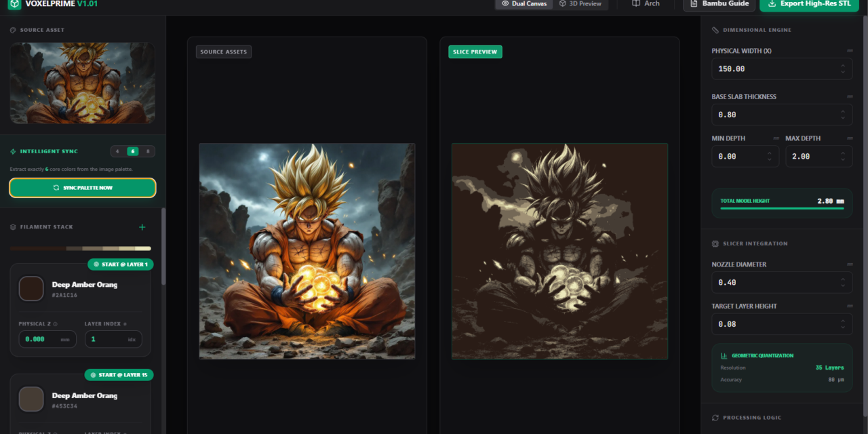Click the small icon beside Max Depth label
Screen dimensions: 868x434
pos(850,138)
